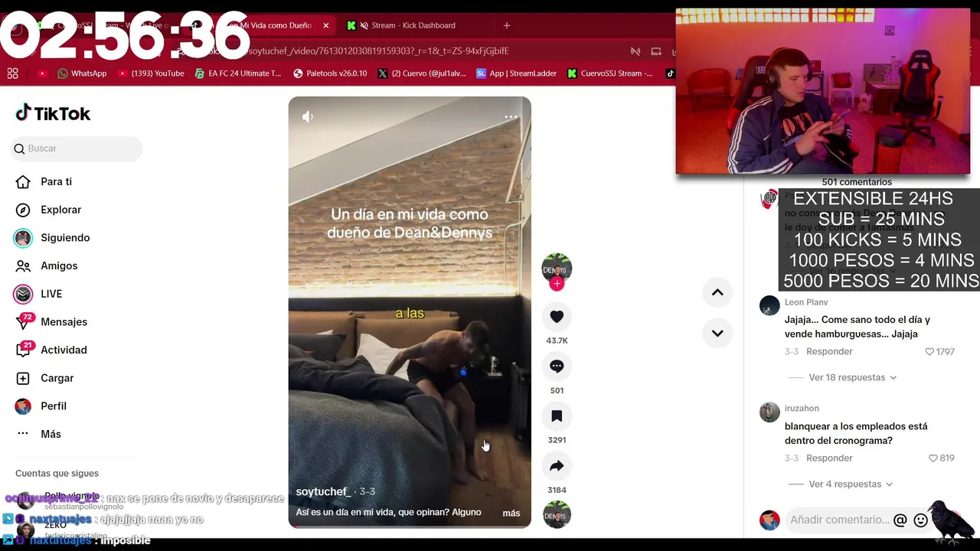Open Amigos section

tap(59, 266)
